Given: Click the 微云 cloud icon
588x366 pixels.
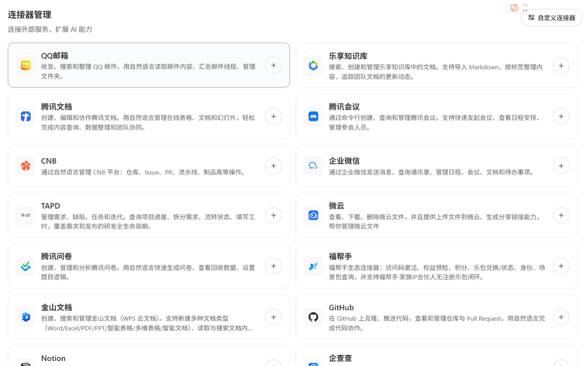Looking at the screenshot, I should pos(313,215).
